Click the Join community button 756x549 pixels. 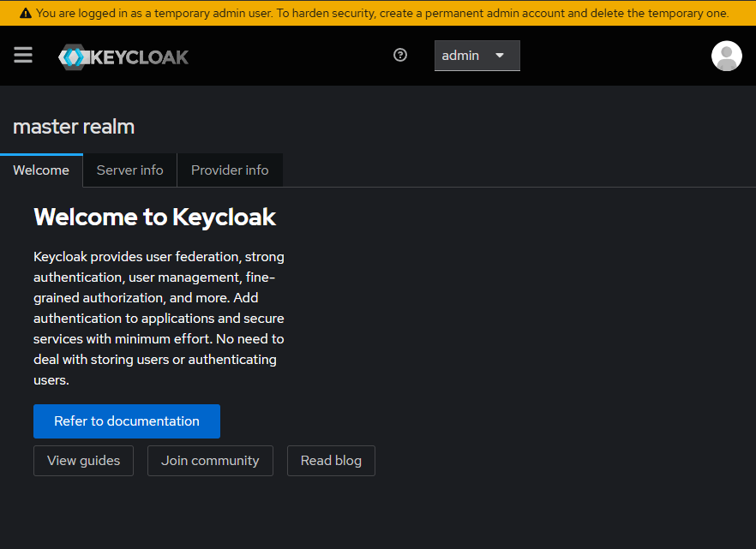(210, 461)
